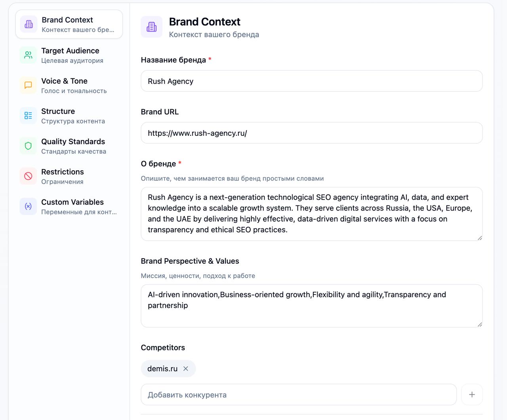Click the plus button to add competitor
Image resolution: width=507 pixels, height=420 pixels.
(x=472, y=394)
